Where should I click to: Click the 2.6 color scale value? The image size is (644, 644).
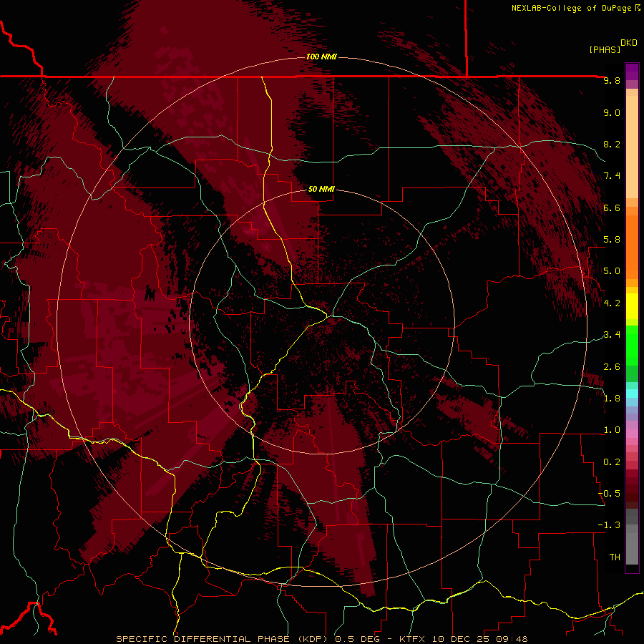[612, 367]
